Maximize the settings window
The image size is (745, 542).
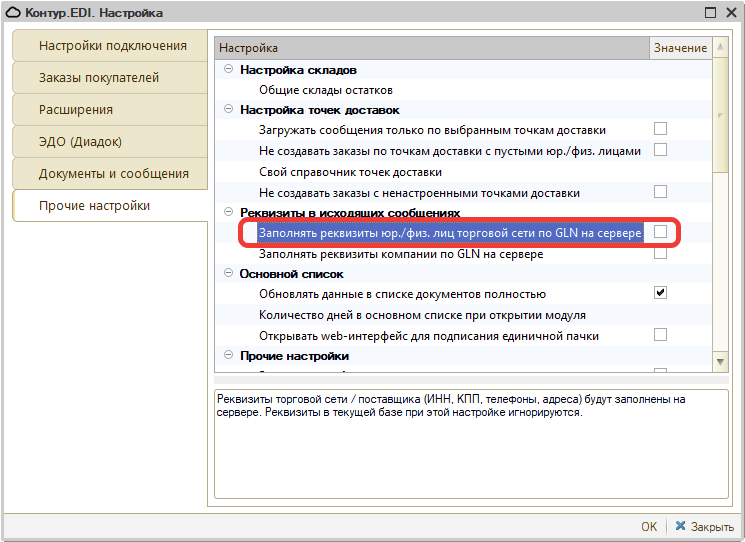click(710, 13)
